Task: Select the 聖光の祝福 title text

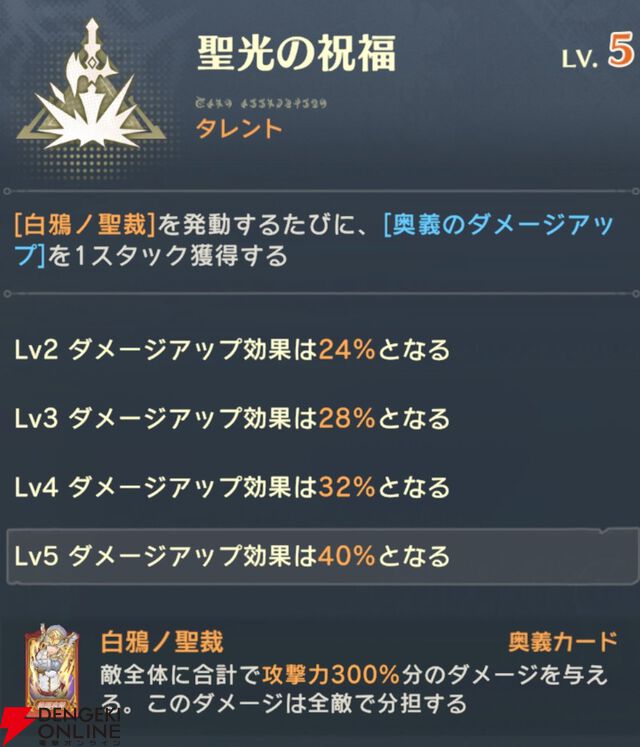Action: pyautogui.click(x=296, y=52)
